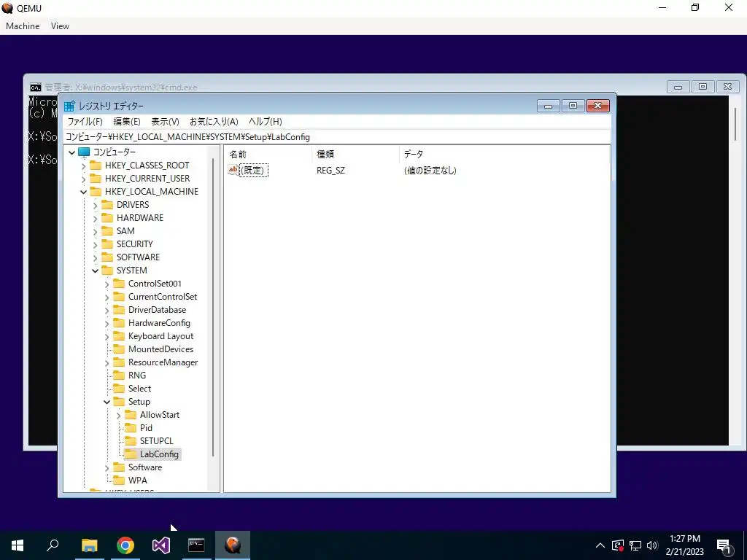Open the Windows Start menu
This screenshot has width=747, height=560.
coord(18,545)
